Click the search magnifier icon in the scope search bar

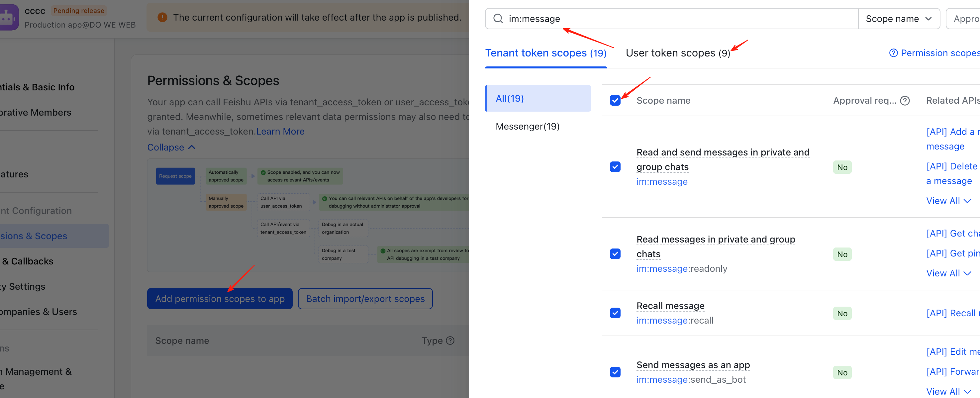498,18
